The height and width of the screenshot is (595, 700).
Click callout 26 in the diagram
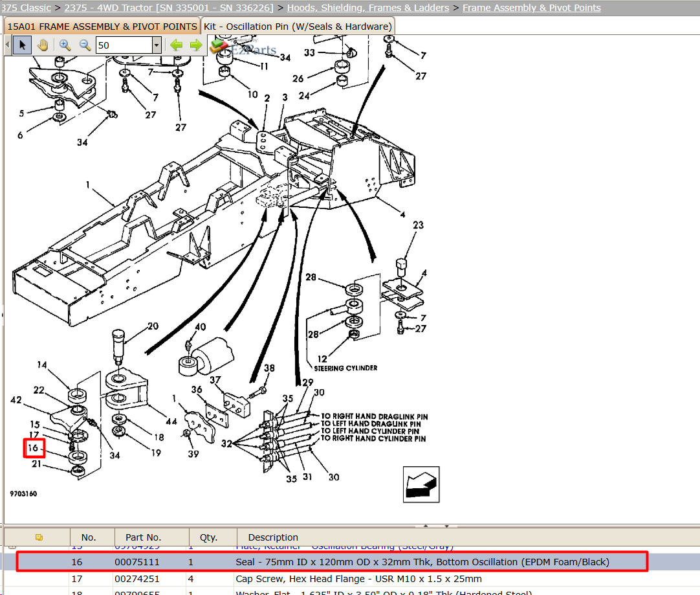point(298,78)
